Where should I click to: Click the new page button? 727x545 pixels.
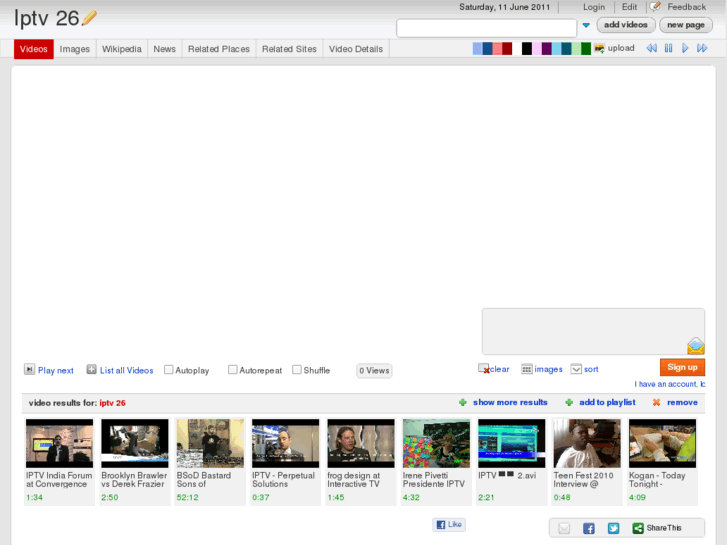(686, 25)
